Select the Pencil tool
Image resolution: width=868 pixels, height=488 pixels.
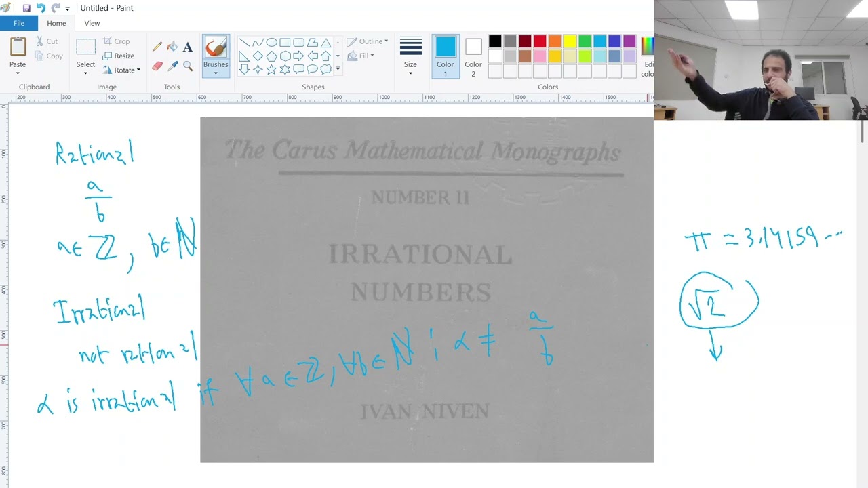point(157,47)
